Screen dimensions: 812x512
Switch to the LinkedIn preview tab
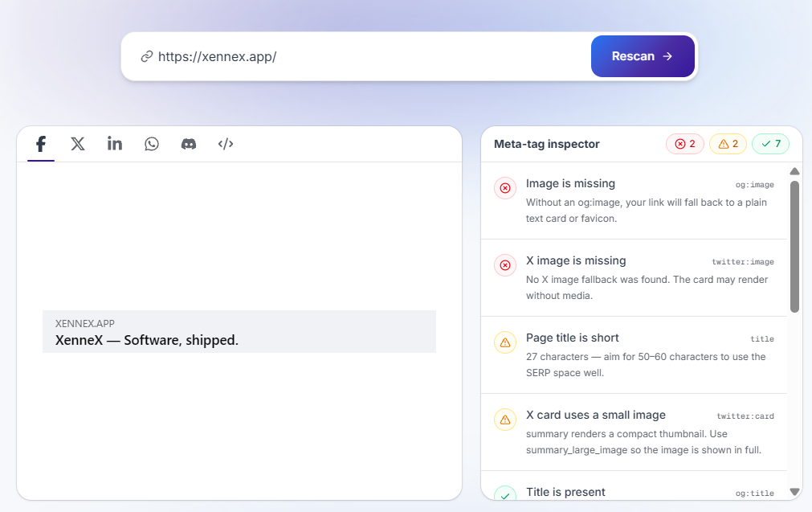114,144
